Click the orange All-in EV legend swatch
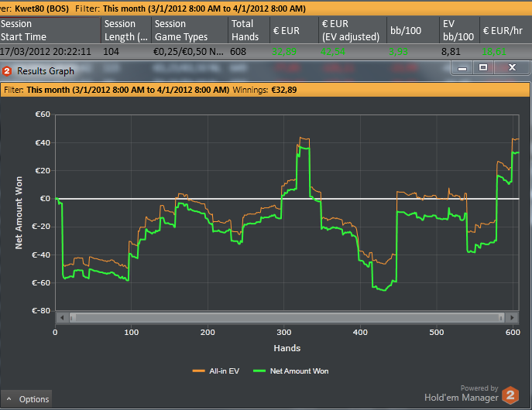This screenshot has width=532, height=410. click(199, 371)
